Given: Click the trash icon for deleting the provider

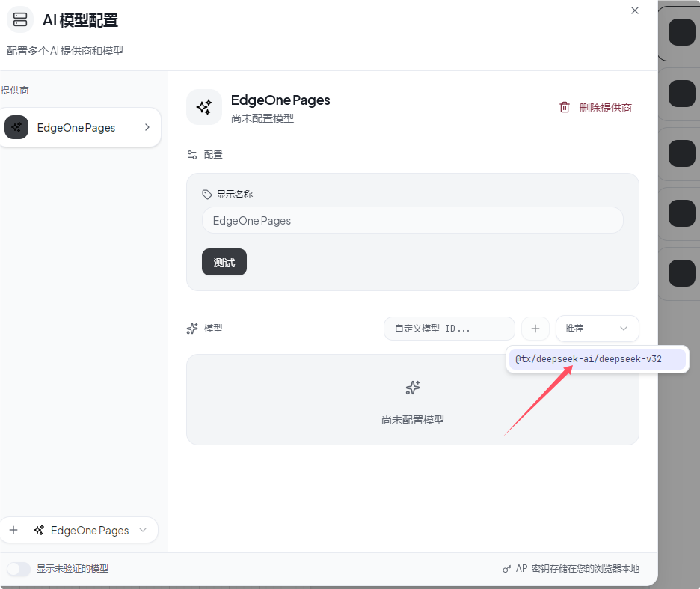Looking at the screenshot, I should tap(565, 107).
